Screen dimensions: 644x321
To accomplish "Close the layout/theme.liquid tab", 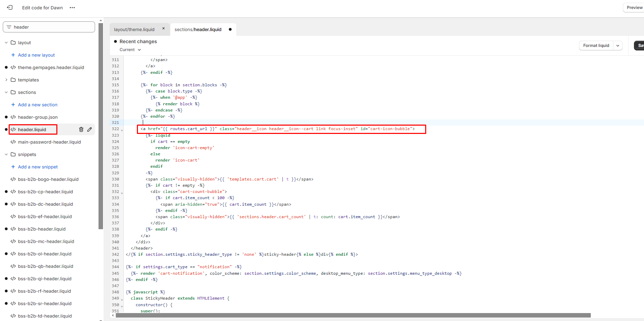I will pos(164,29).
